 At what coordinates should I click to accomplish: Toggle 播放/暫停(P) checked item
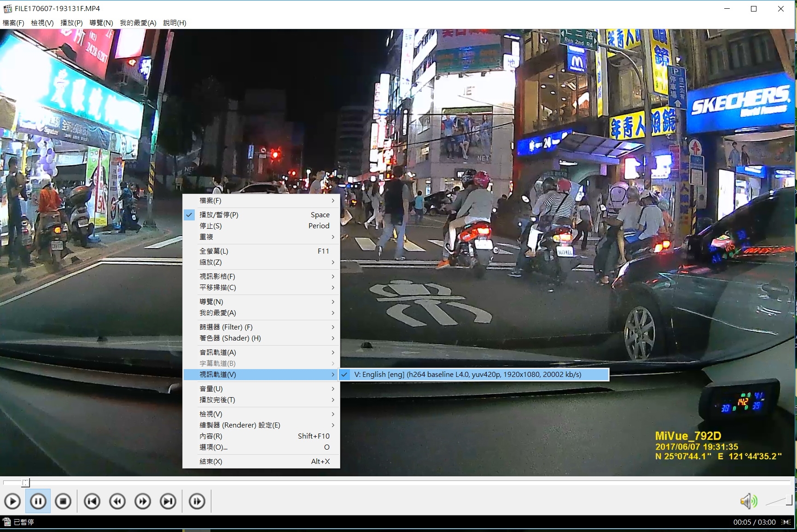(262, 215)
